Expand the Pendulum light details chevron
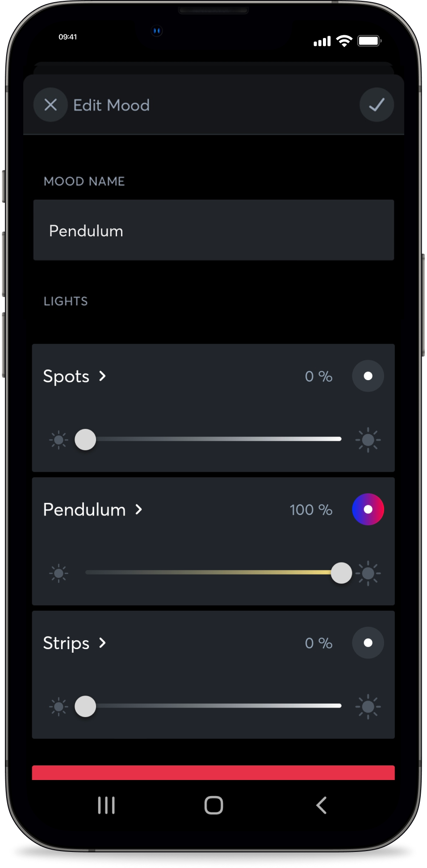The image size is (427, 868). tap(139, 510)
